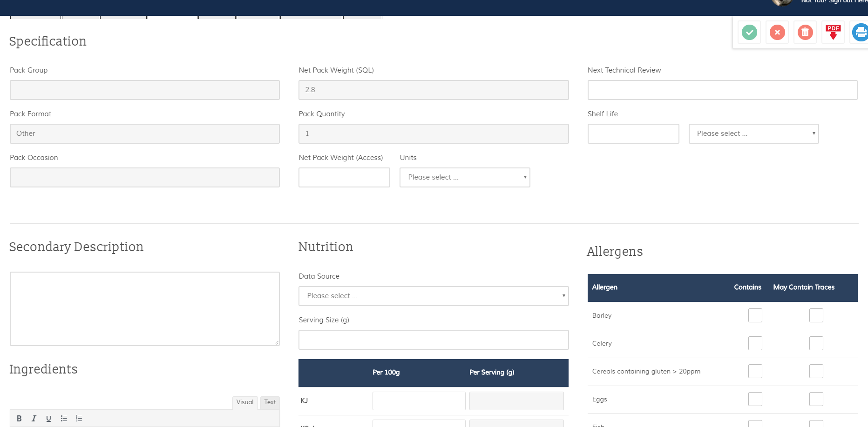The image size is (868, 427).
Task: Download the PDF via PDF icon
Action: [x=833, y=32]
